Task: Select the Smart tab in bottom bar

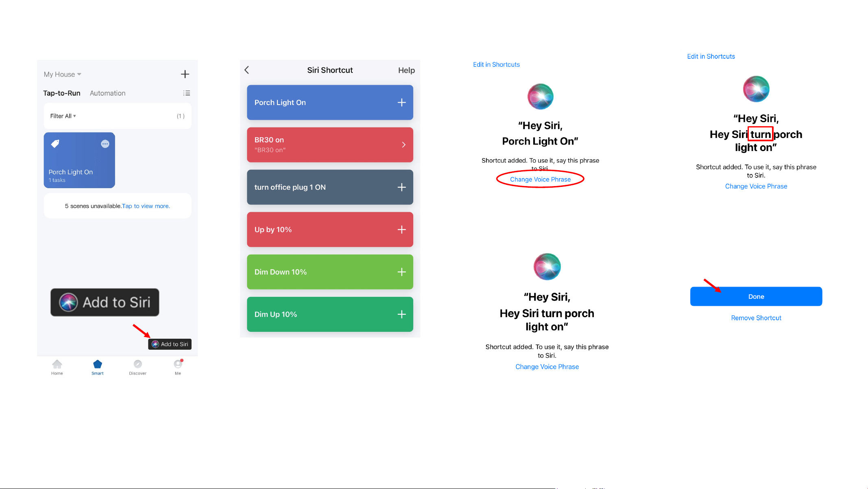Action: [x=98, y=367]
